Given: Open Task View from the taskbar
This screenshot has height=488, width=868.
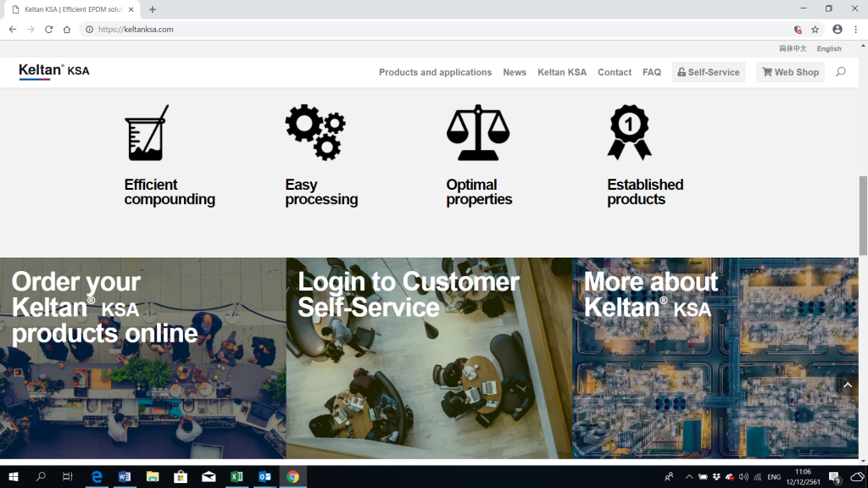Looking at the screenshot, I should click(68, 476).
